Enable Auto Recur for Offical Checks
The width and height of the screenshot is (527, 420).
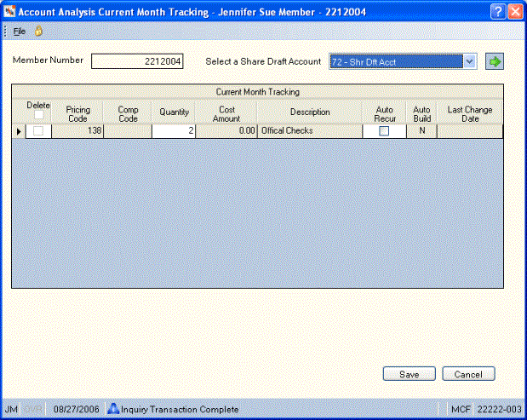click(x=384, y=131)
